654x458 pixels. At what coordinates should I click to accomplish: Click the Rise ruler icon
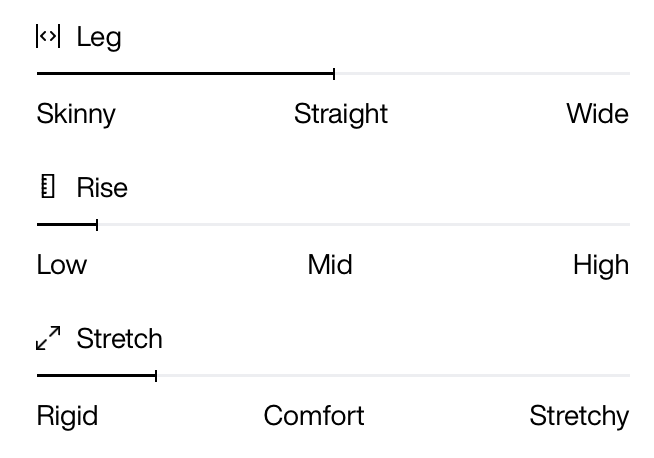point(48,186)
